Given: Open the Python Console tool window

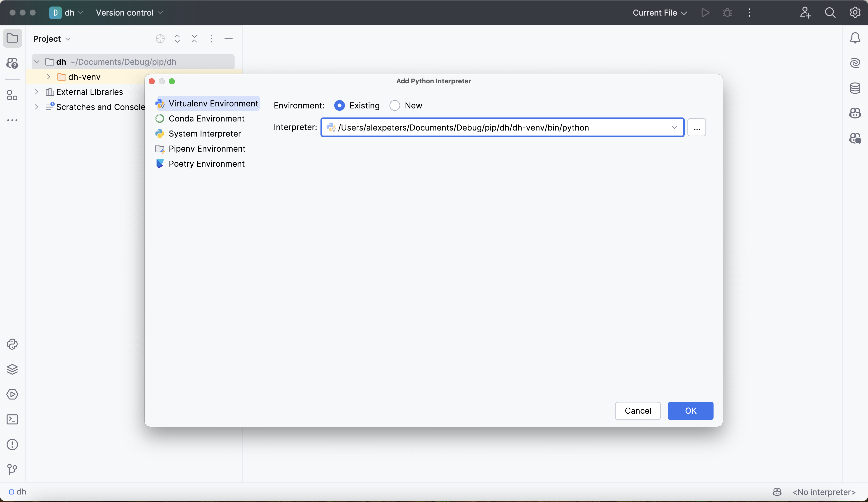Looking at the screenshot, I should pyautogui.click(x=12, y=344).
